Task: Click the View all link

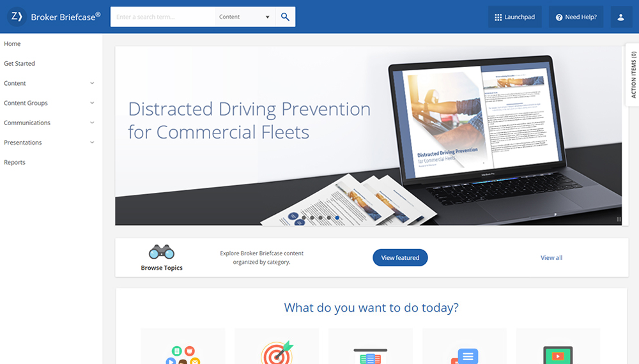Action: (x=551, y=258)
